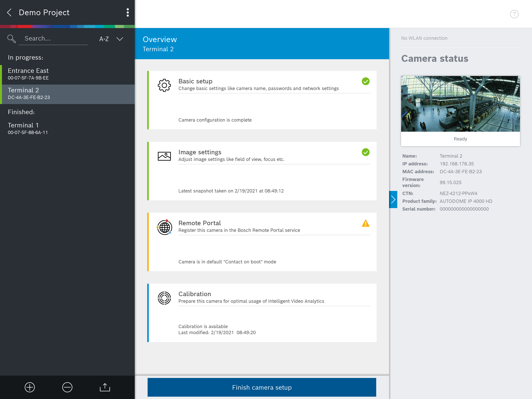Image resolution: width=532 pixels, height=399 pixels.
Task: Expand sort options chevron
Action: coord(120,39)
